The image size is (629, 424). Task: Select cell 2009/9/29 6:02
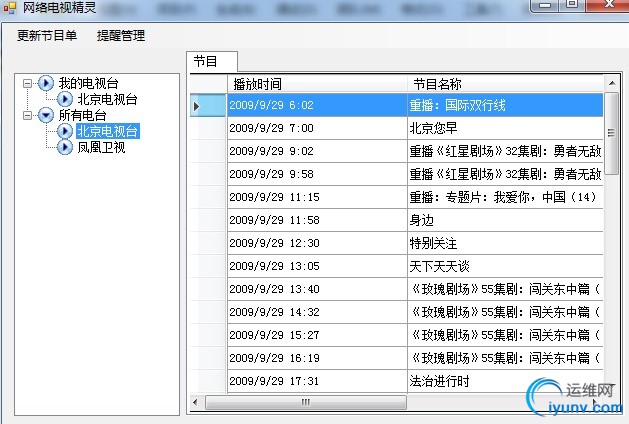[317, 105]
